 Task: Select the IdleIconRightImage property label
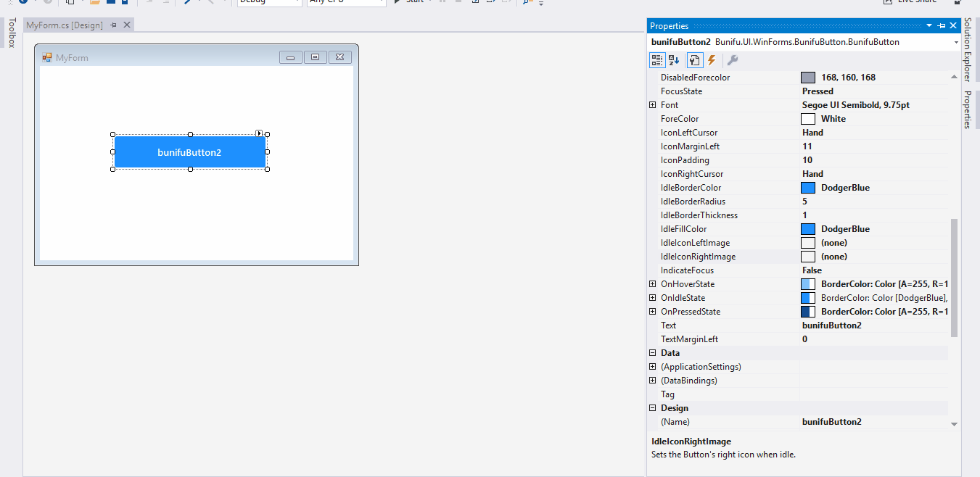click(698, 257)
